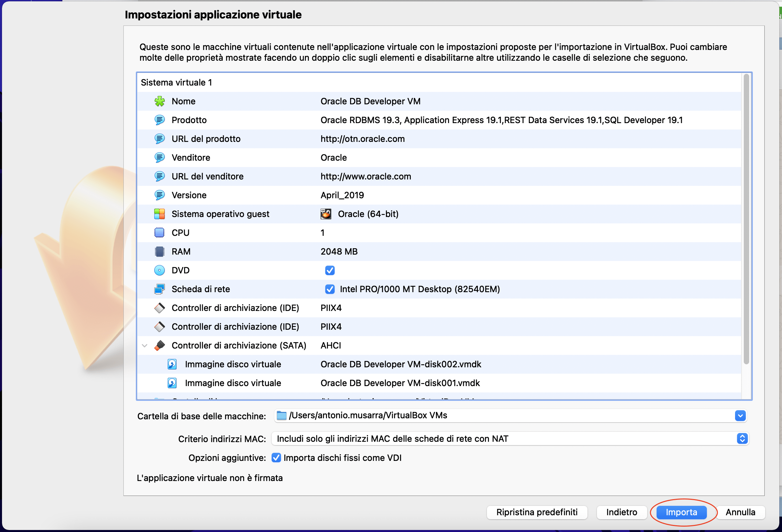Screen dimensions: 782x532
Task: Select the RAM value 2048 MB
Action: pyautogui.click(x=339, y=252)
